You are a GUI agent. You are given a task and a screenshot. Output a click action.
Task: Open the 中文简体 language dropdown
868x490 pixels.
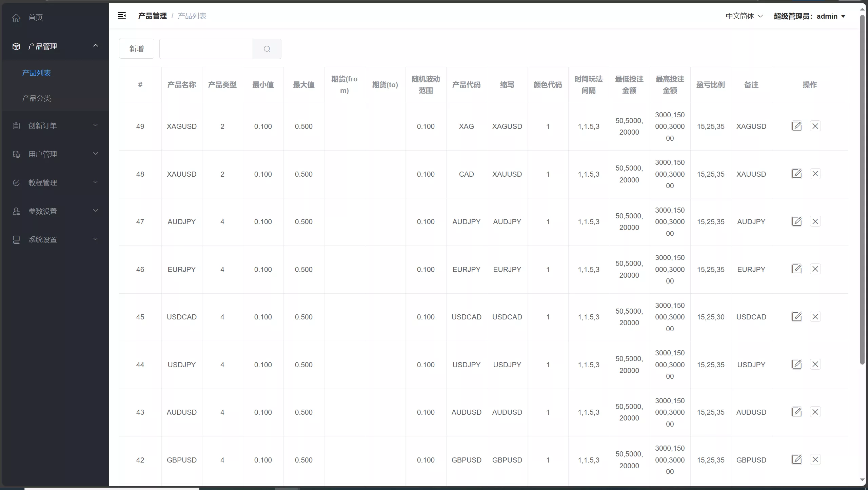click(744, 16)
